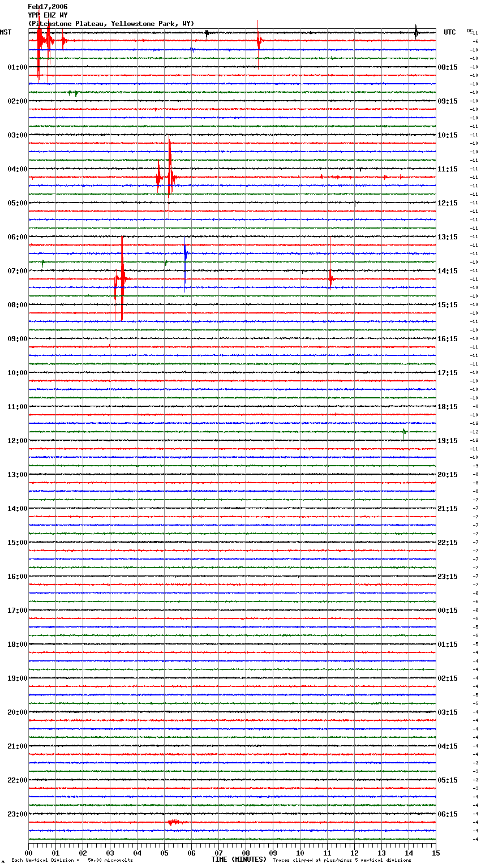Screen dimensions: 481x868
Task: Select the 02:00 MST time label
Action: pyautogui.click(x=17, y=101)
